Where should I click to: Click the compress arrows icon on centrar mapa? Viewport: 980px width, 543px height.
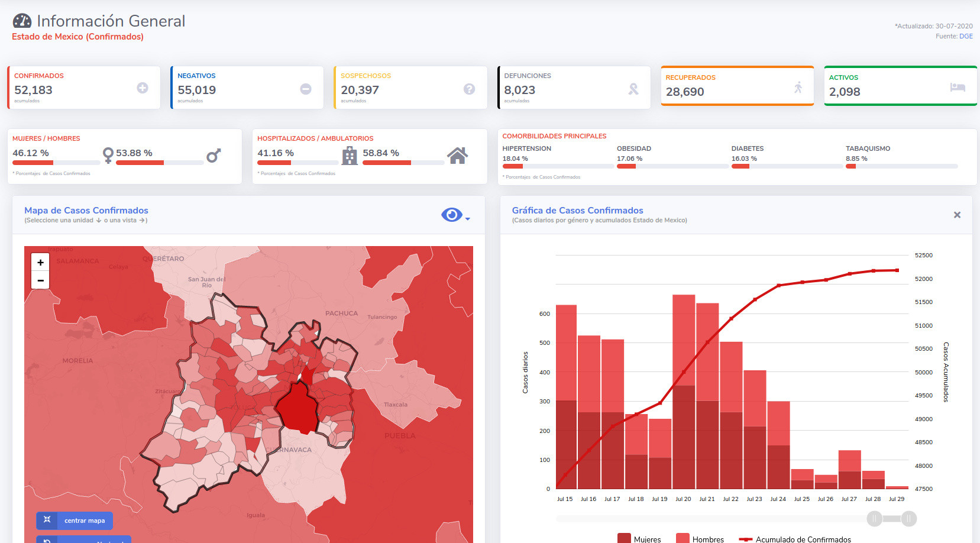47,519
